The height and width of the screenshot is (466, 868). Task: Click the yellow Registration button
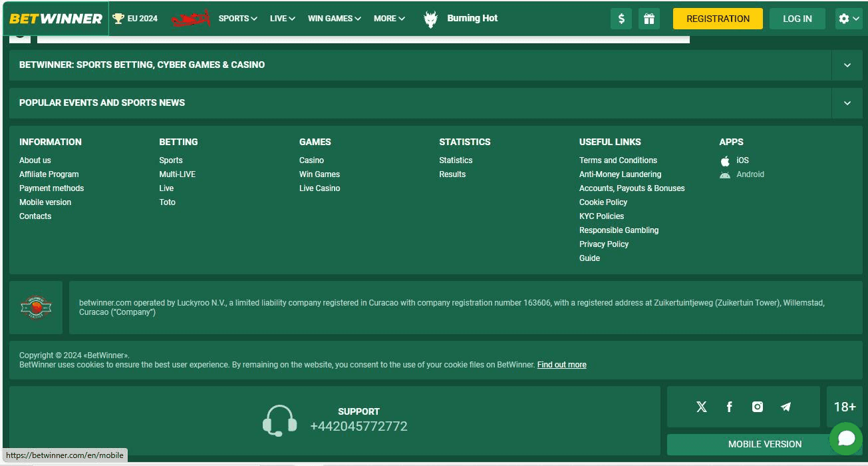coord(718,19)
